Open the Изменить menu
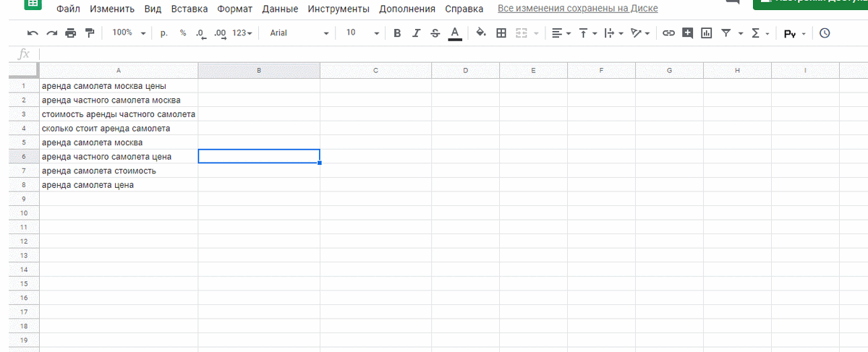 point(113,9)
